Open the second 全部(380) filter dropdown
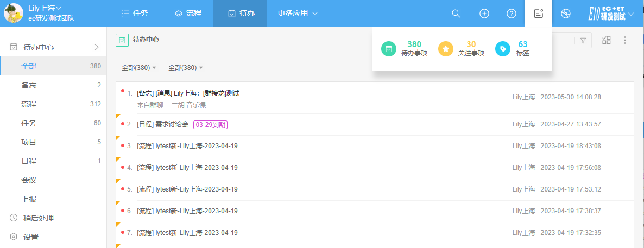This screenshot has height=248, width=644. [x=185, y=68]
